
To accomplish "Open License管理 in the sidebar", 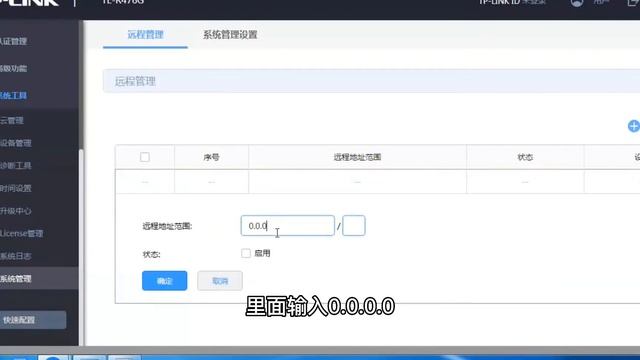I will (x=22, y=233).
